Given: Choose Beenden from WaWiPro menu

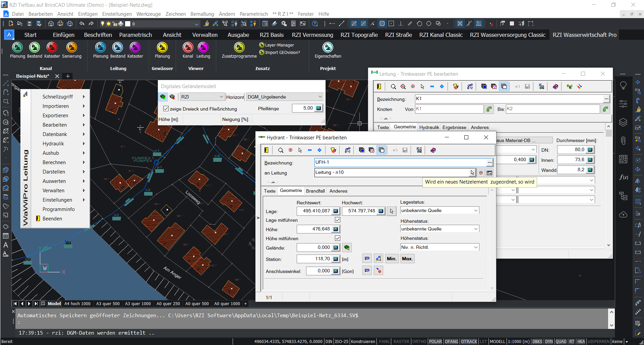Looking at the screenshot, I should 52,218.
